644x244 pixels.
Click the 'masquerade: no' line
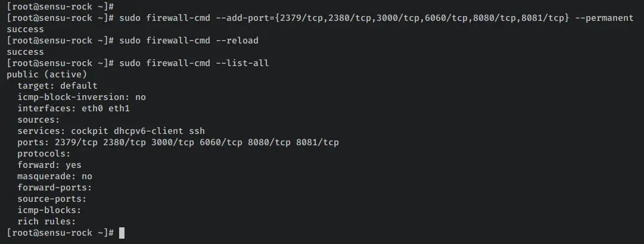point(55,176)
